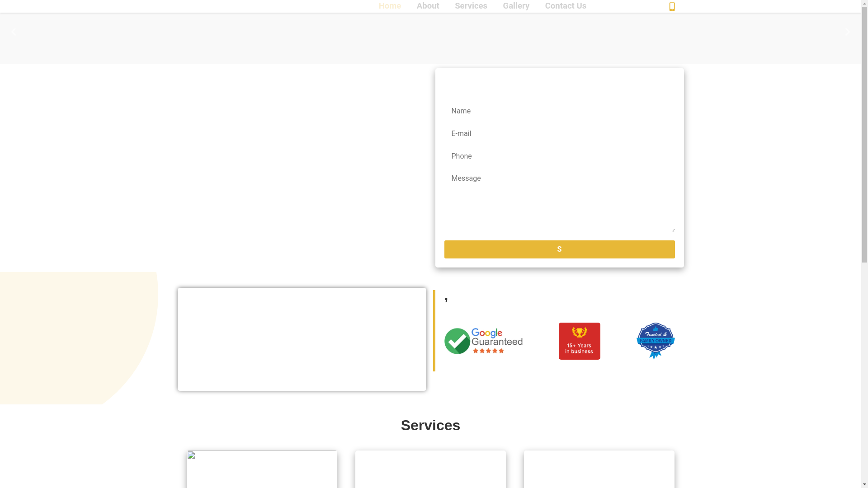
Task: Focus the Name input field
Action: (x=559, y=111)
